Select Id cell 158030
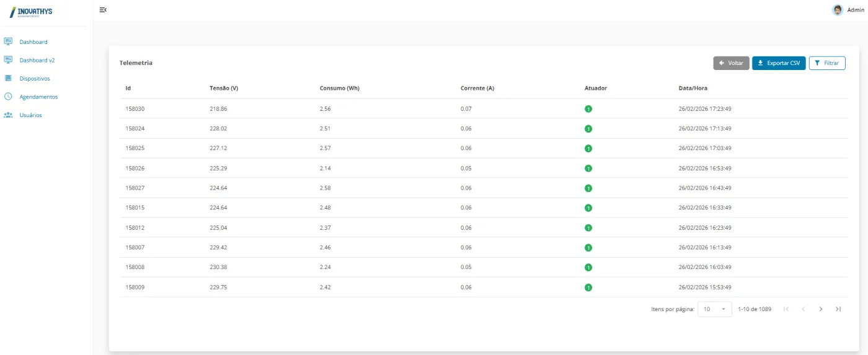 coord(135,108)
